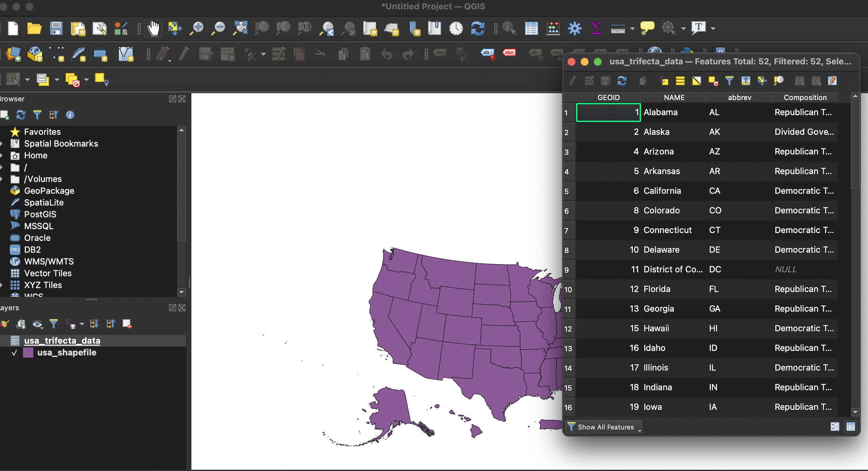
Task: Hide the usa_shapefile layer
Action: coord(14,353)
